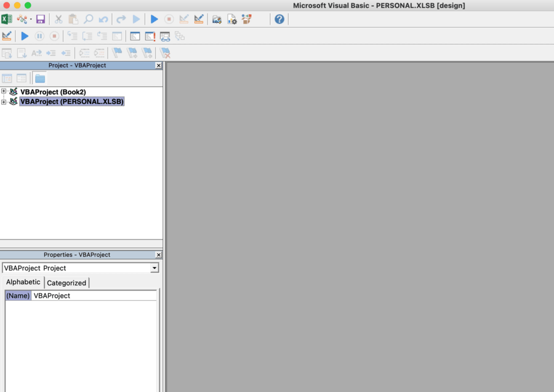Click the Step Out icon
The width and height of the screenshot is (554, 392).
tap(102, 36)
